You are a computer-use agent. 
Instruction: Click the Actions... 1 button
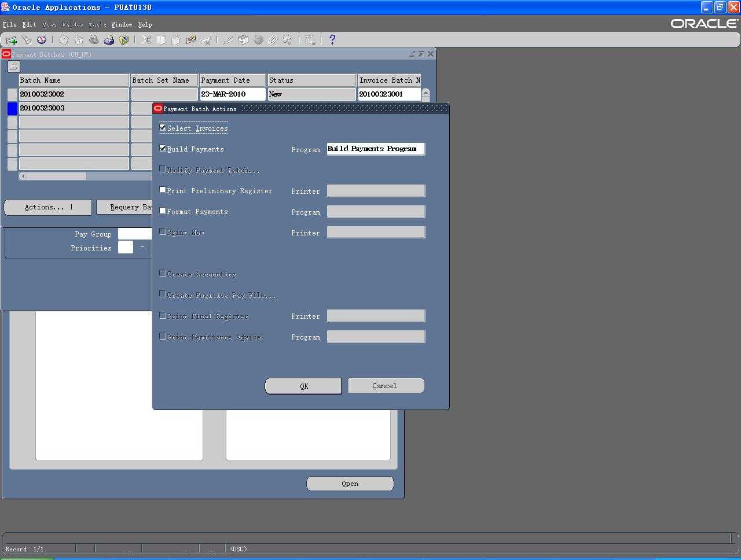point(48,207)
